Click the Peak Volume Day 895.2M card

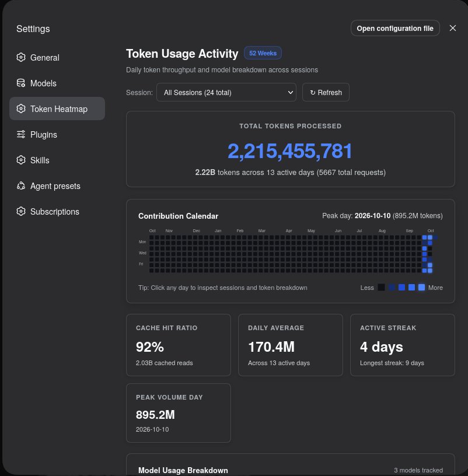click(x=179, y=413)
